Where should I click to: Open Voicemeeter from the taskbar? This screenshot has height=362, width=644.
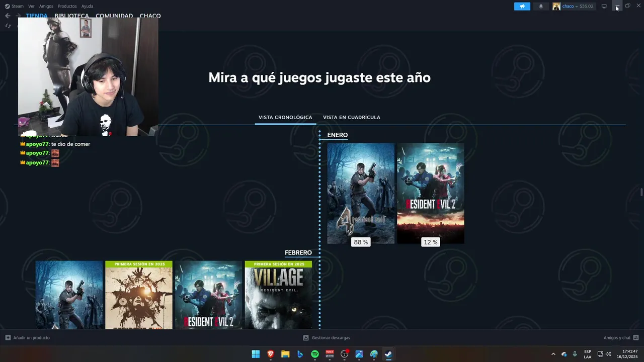pyautogui.click(x=330, y=354)
